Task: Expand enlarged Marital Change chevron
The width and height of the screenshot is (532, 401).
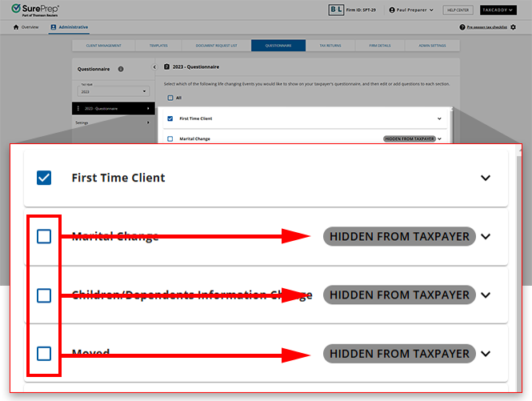Action: coord(486,236)
